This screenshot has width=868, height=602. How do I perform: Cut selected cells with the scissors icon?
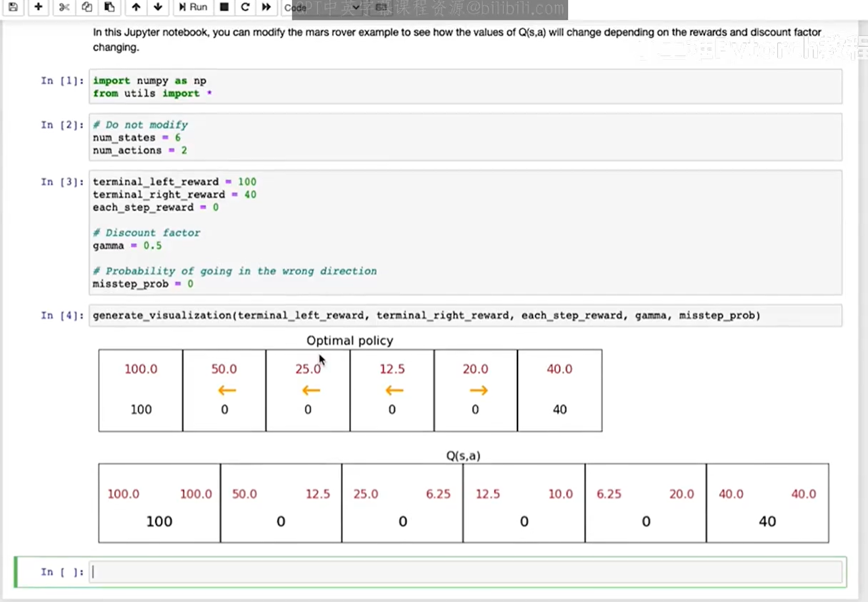(64, 7)
